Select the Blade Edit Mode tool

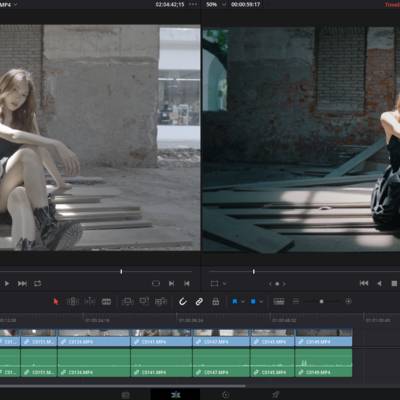click(x=106, y=301)
